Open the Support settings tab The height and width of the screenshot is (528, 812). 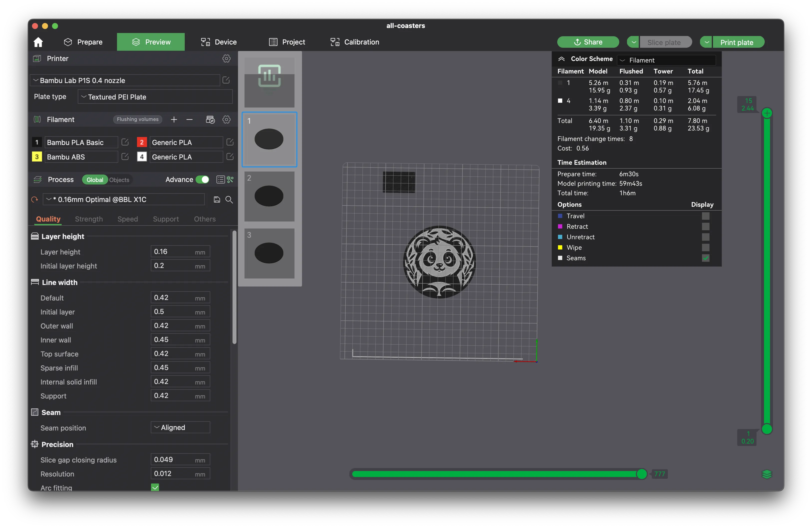(x=166, y=219)
